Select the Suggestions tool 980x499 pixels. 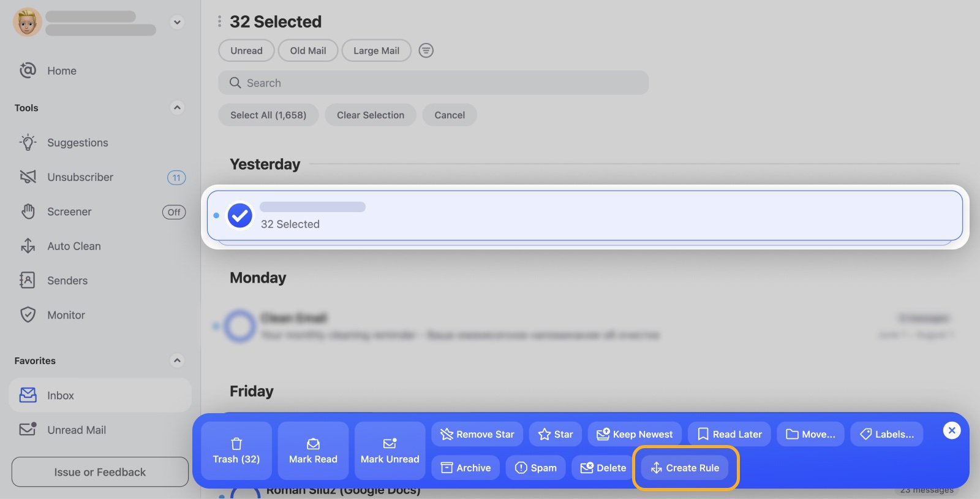point(78,142)
